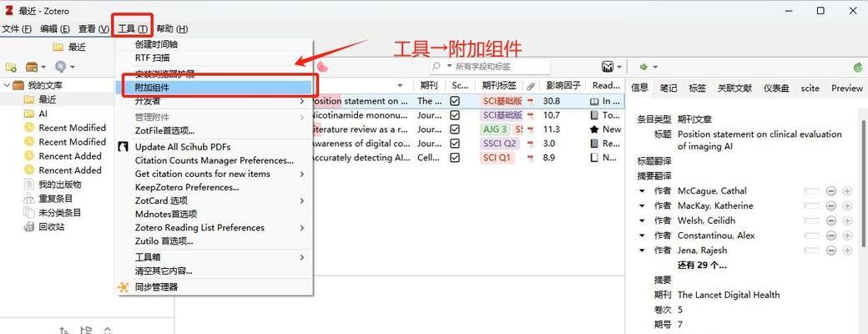Click the AI collection folder icon

pyautogui.click(x=28, y=114)
